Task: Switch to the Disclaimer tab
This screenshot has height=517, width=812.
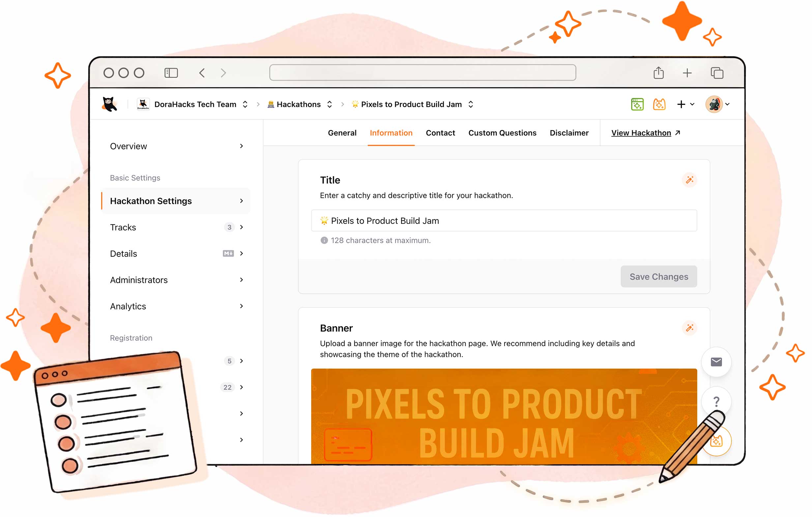Action: click(569, 133)
